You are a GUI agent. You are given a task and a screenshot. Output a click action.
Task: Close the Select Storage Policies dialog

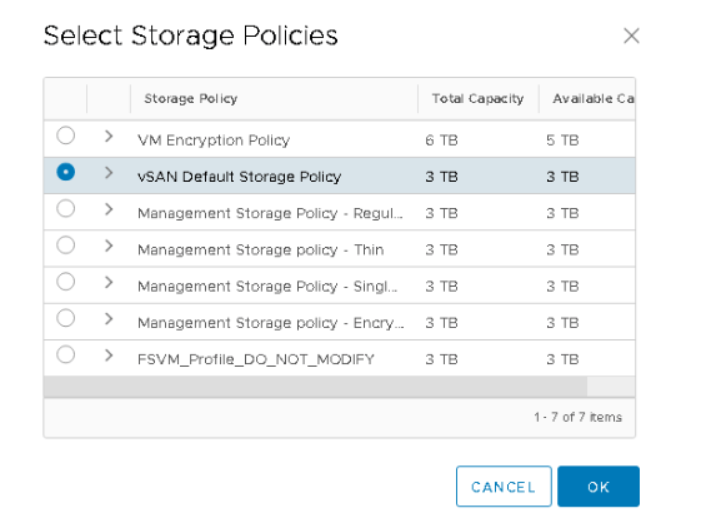[631, 36]
